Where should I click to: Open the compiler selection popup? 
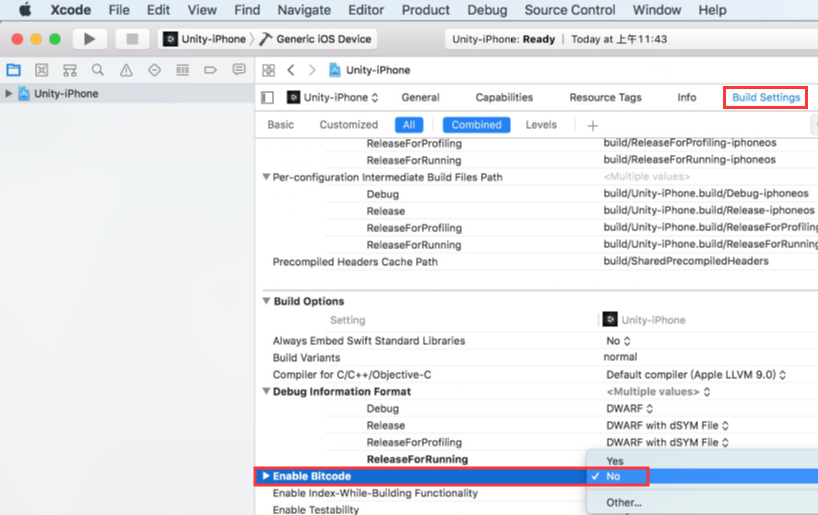pos(696,375)
